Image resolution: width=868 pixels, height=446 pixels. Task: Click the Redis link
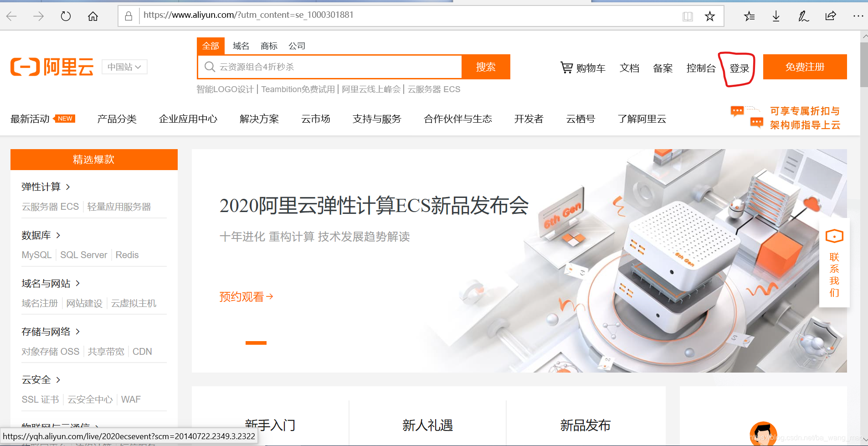click(127, 255)
